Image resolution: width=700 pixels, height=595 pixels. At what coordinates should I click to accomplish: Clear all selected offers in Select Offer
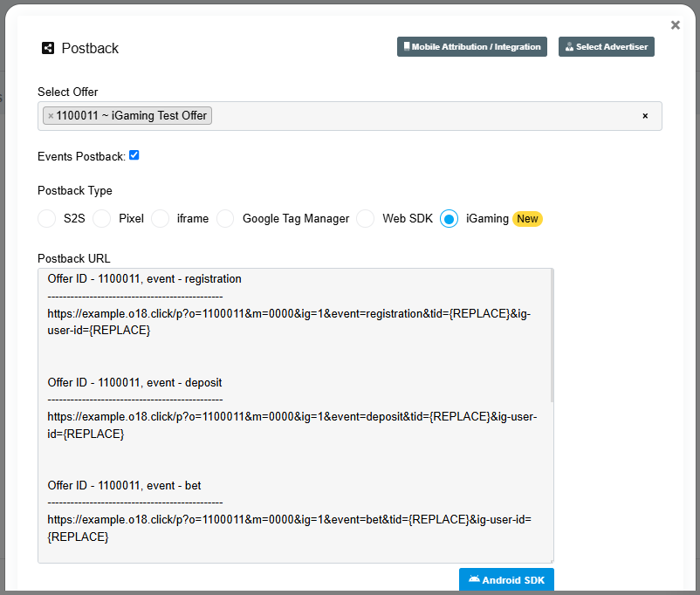point(645,116)
